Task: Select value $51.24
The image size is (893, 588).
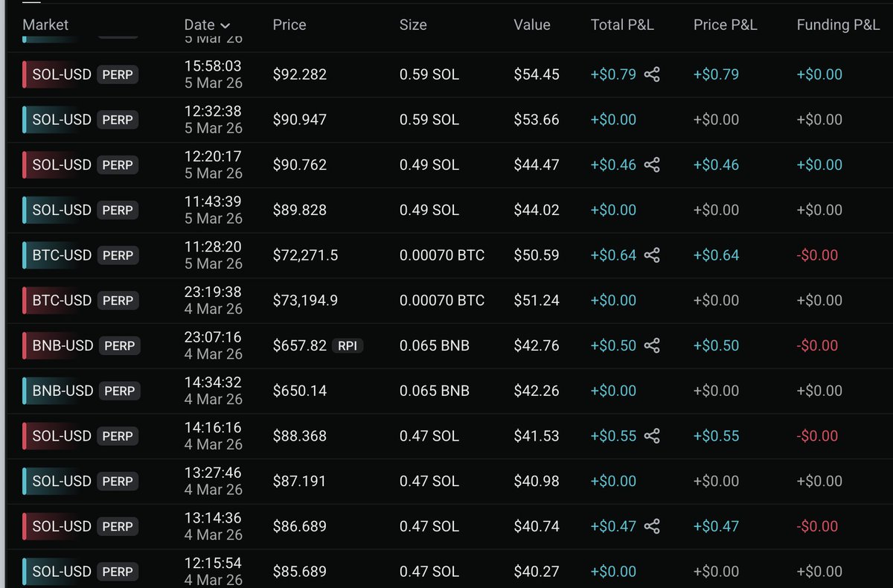Action: pyautogui.click(x=537, y=301)
